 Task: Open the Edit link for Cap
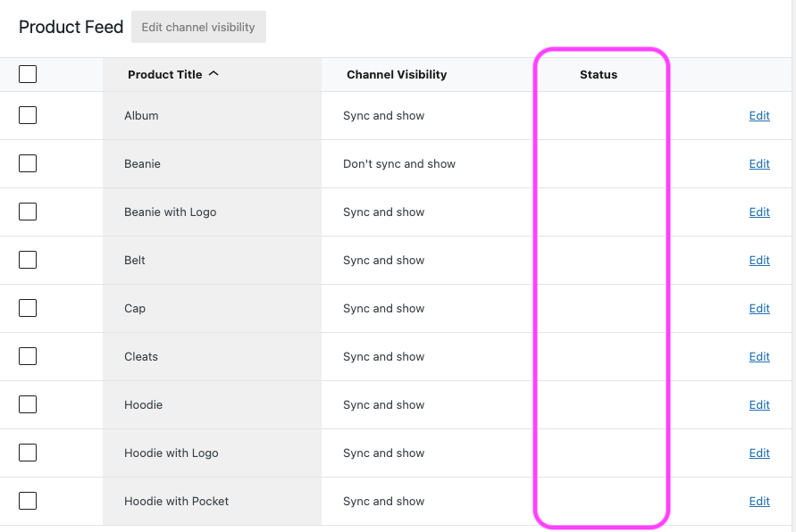(758, 308)
